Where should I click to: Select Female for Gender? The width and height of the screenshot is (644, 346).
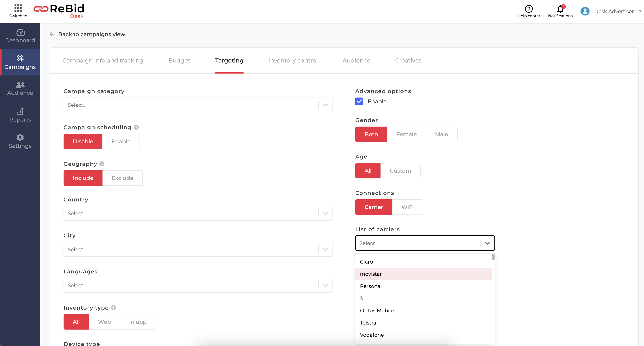point(406,134)
